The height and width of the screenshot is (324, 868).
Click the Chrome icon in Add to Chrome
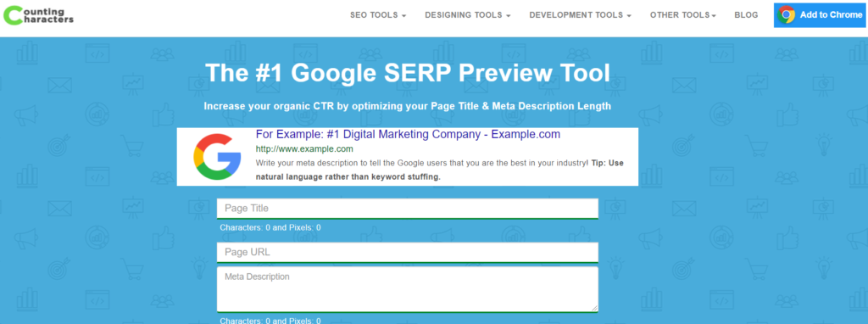pos(786,15)
